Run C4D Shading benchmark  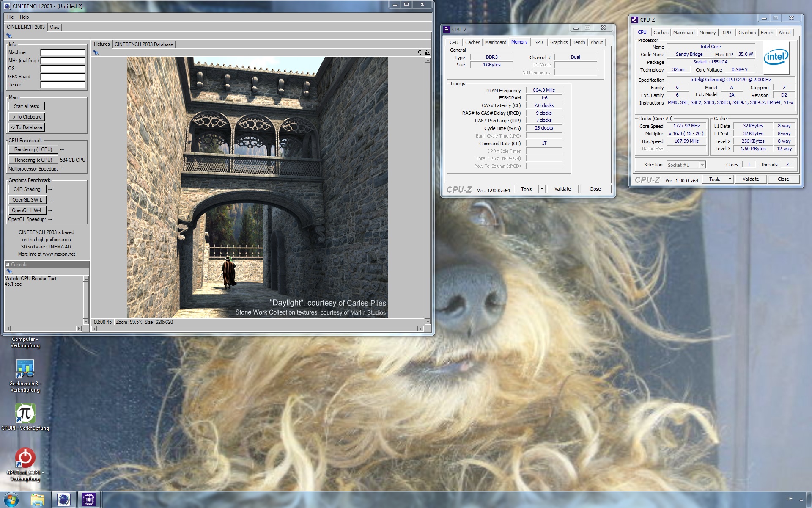[x=27, y=189]
